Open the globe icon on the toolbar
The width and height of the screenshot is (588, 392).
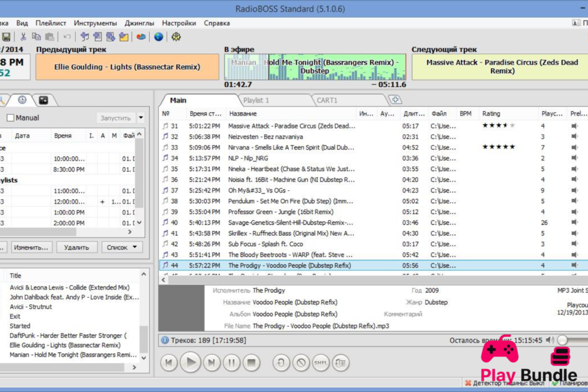tap(159, 36)
